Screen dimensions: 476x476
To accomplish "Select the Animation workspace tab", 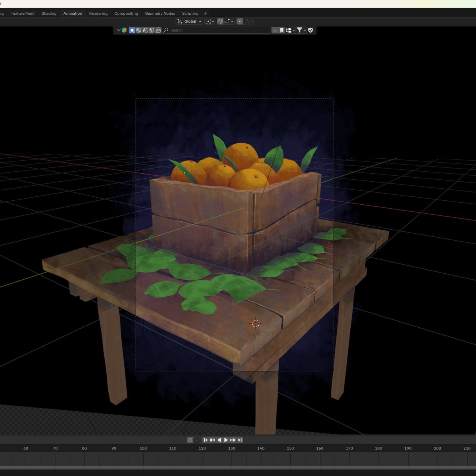I will click(x=73, y=13).
